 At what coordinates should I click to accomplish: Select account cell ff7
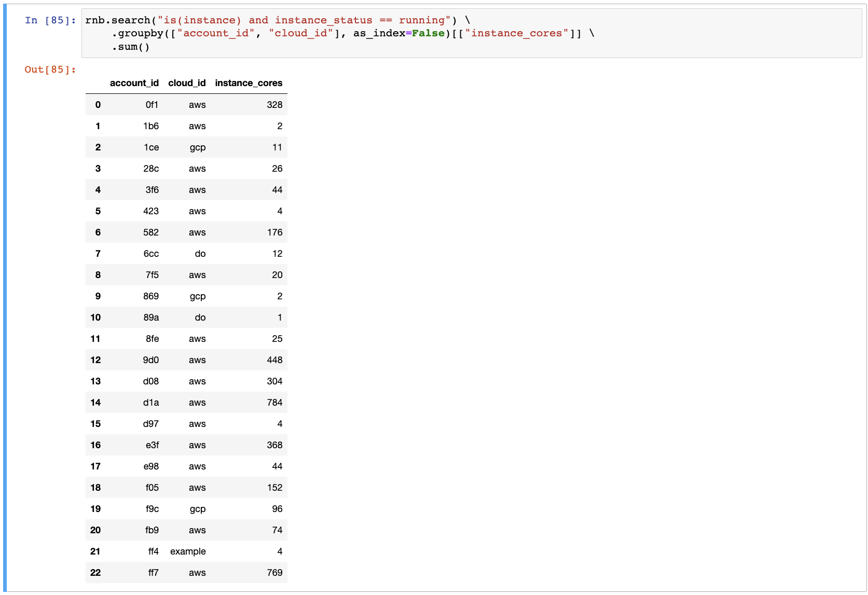tap(154, 573)
